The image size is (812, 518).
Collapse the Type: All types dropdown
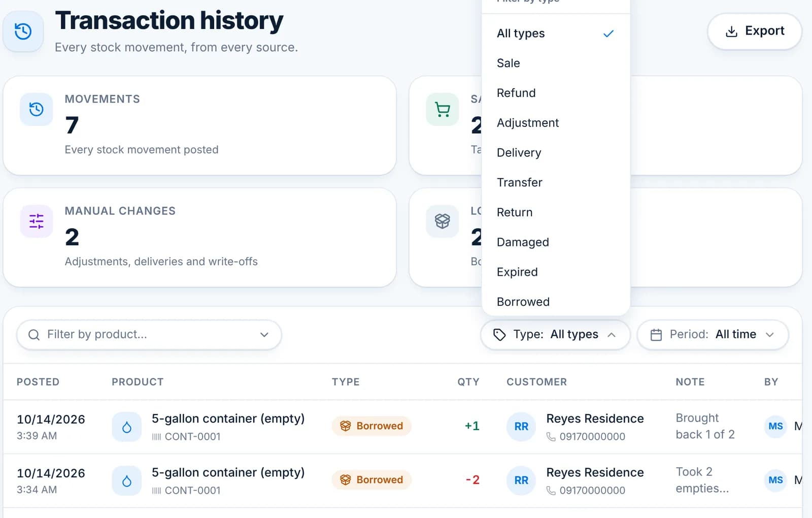point(555,335)
